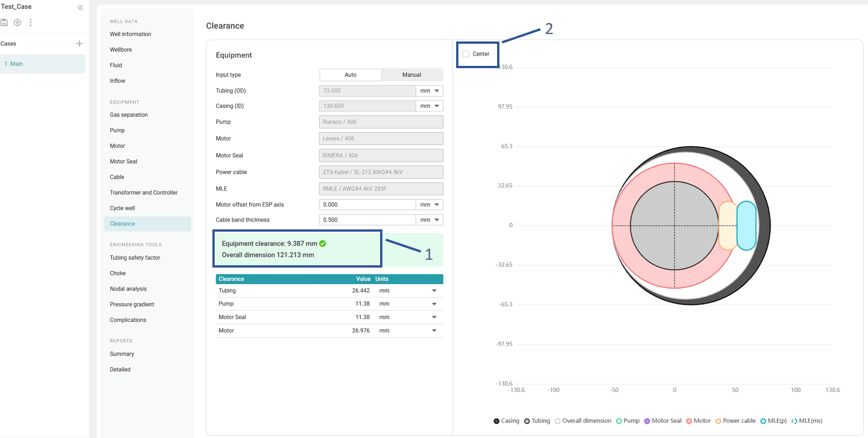Open Casing (ID) unit dropdown
This screenshot has width=868, height=438.
click(429, 106)
